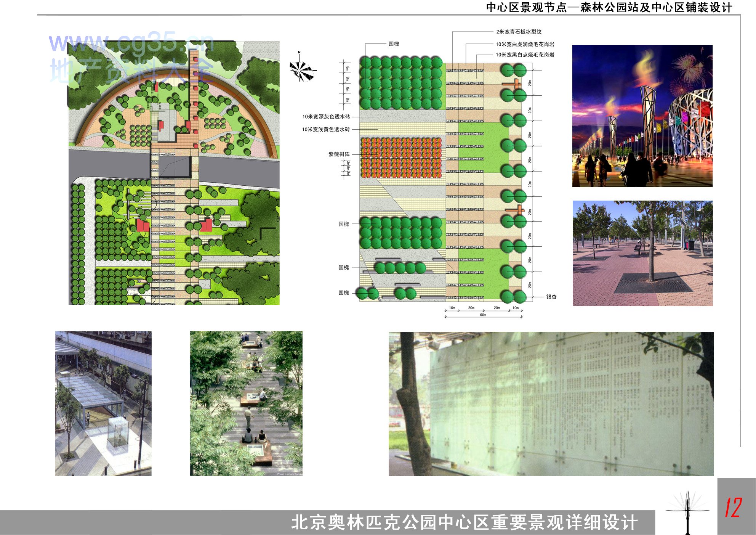Click the www.cg35.cn watermark text

click(131, 42)
